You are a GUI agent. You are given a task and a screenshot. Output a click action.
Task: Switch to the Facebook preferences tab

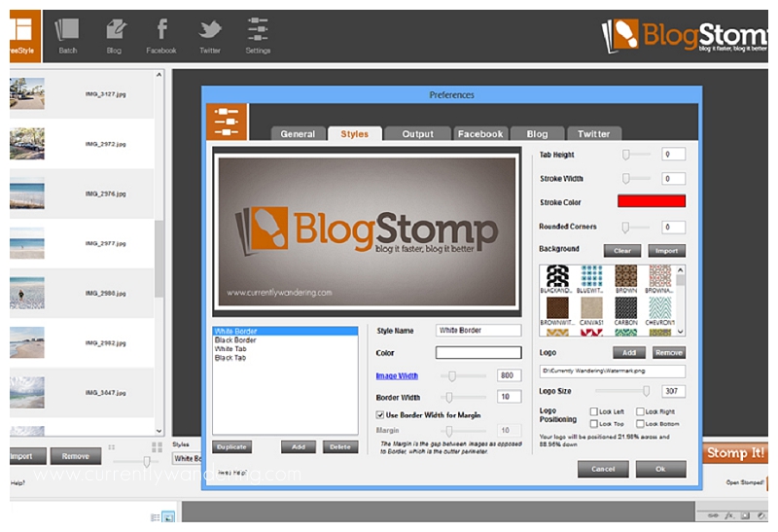(480, 133)
